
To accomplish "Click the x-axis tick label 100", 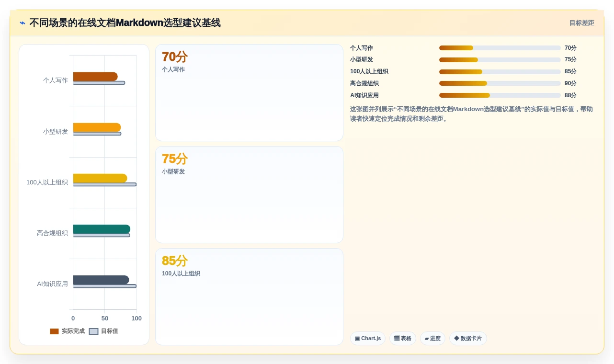I will [136, 318].
